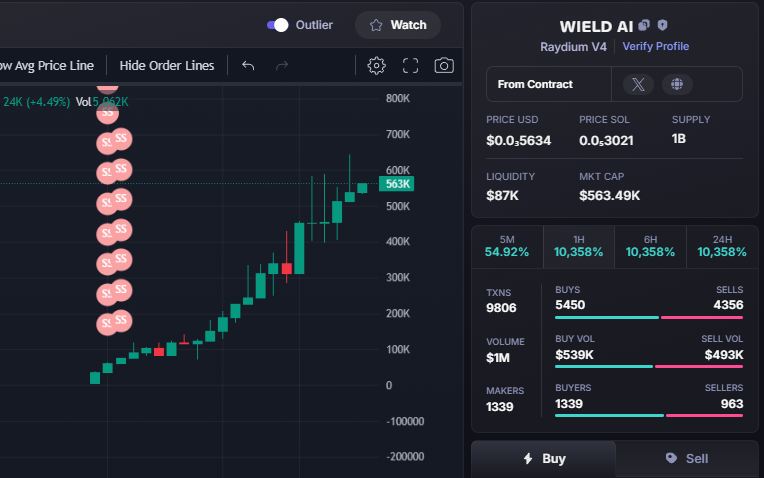Click the sell volume $493K

click(x=724, y=355)
